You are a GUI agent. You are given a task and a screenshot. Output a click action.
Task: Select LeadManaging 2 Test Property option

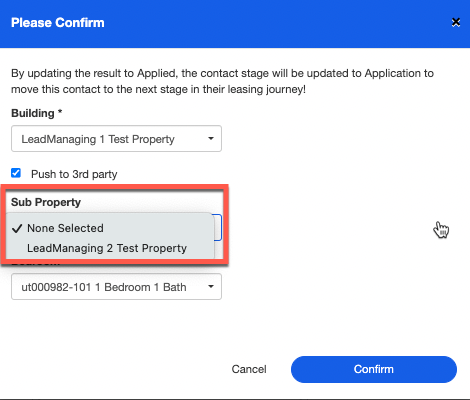[x=109, y=248]
